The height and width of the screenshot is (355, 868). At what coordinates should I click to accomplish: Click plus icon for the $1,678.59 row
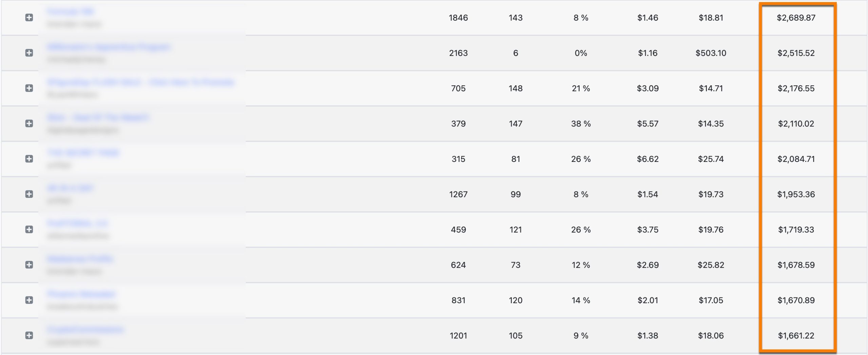(29, 265)
